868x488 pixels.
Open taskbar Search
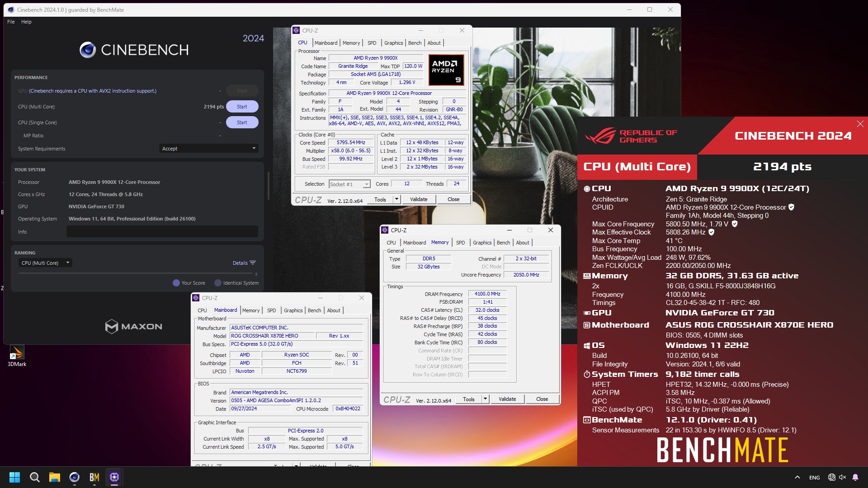click(34, 477)
